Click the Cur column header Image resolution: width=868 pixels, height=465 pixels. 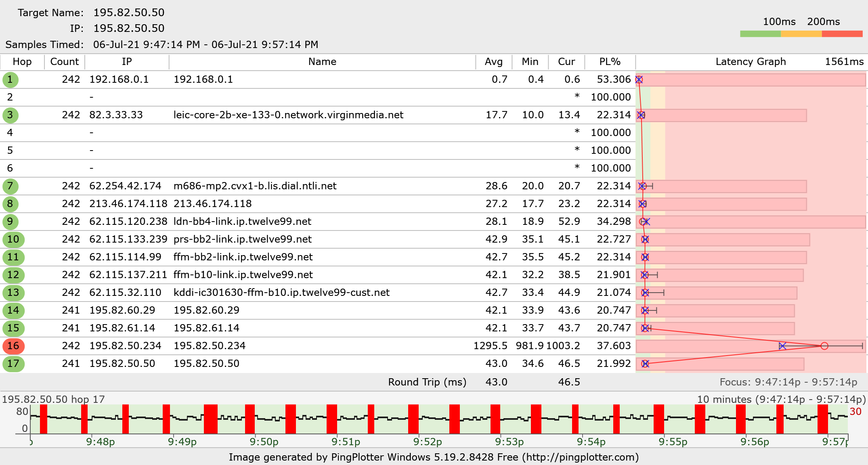[x=566, y=62]
